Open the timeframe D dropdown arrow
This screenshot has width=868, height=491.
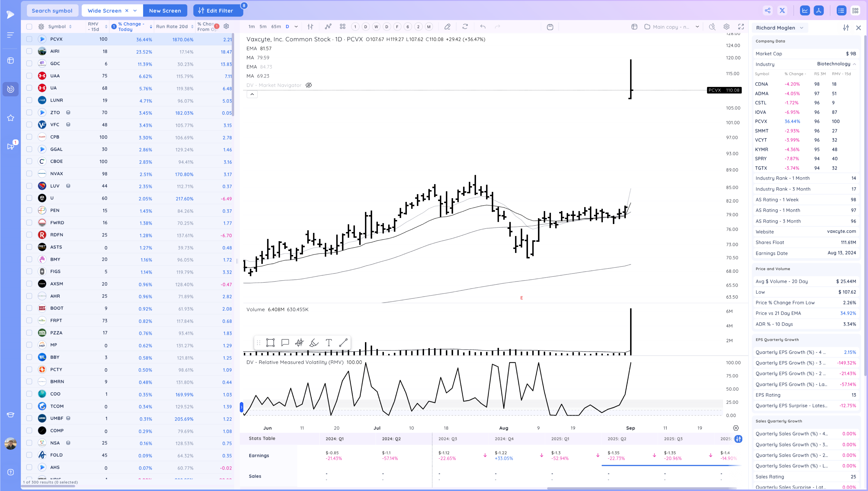coord(296,27)
